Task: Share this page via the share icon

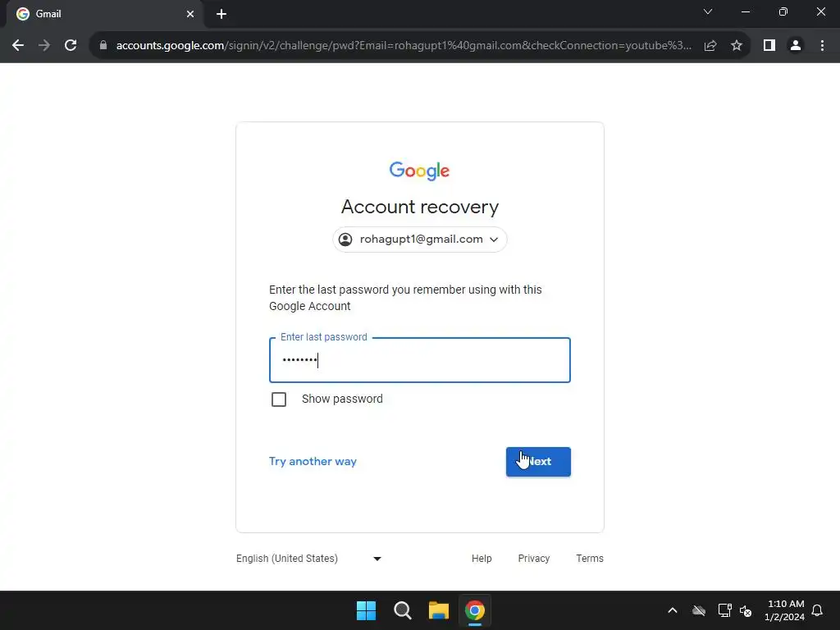Action: (710, 46)
